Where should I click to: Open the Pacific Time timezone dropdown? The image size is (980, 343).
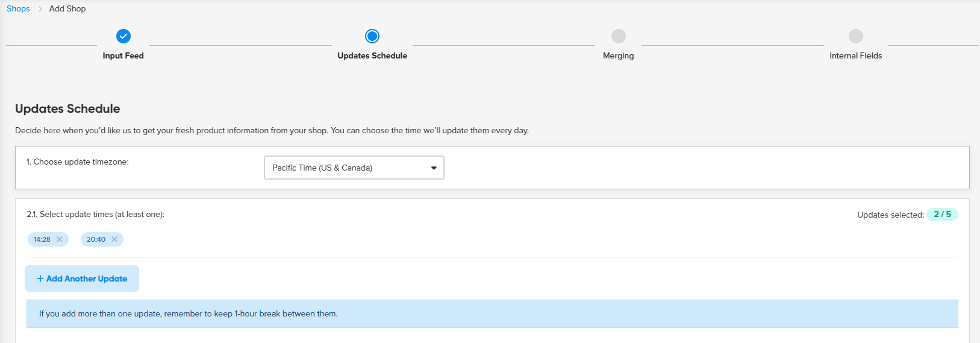click(x=354, y=168)
